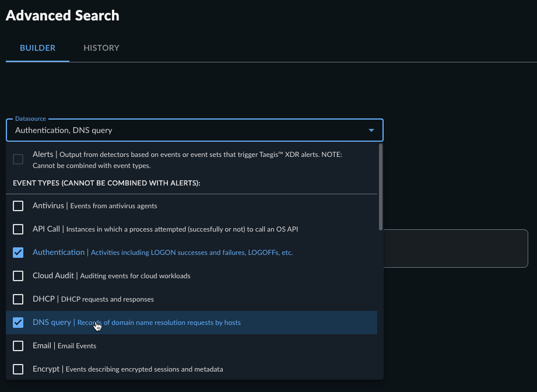Click the Alerts option description text
Image resolution: width=537 pixels, height=392 pixels.
[187, 160]
